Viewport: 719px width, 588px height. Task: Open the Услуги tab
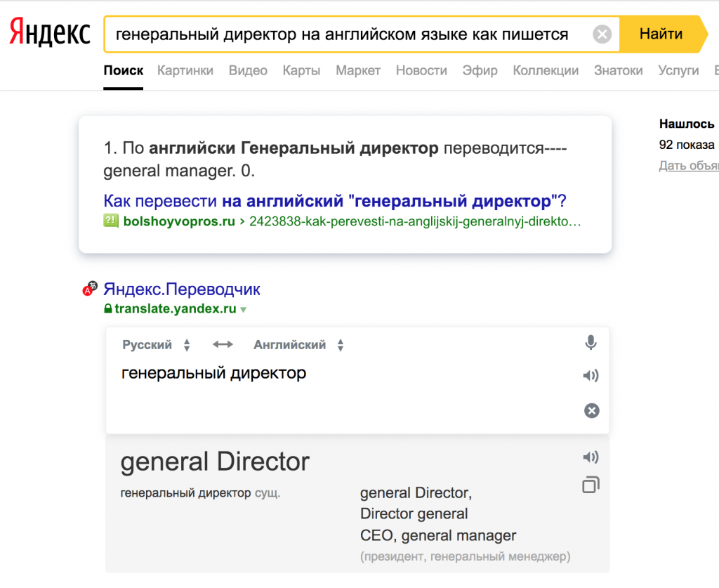click(x=678, y=70)
